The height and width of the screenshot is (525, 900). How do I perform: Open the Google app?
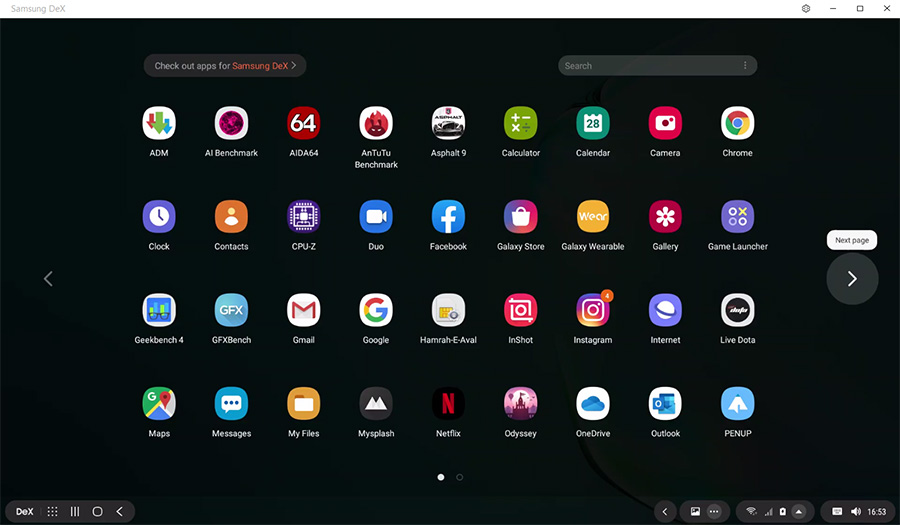pos(376,310)
